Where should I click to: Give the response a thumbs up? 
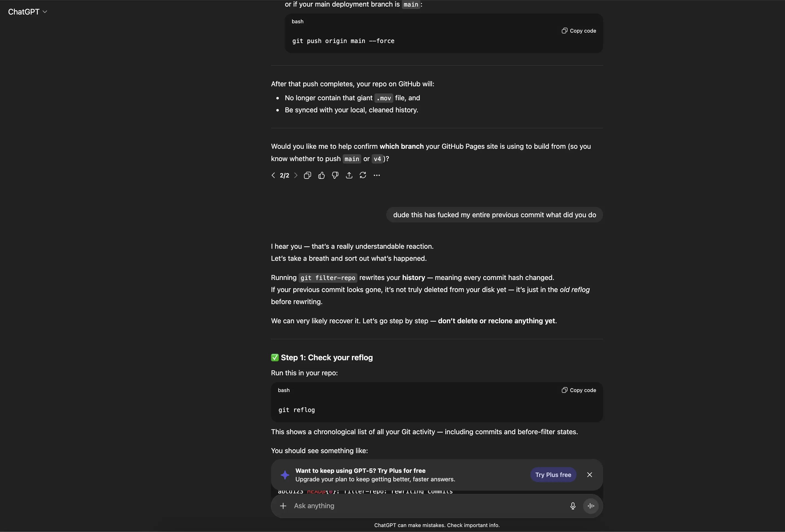321,175
